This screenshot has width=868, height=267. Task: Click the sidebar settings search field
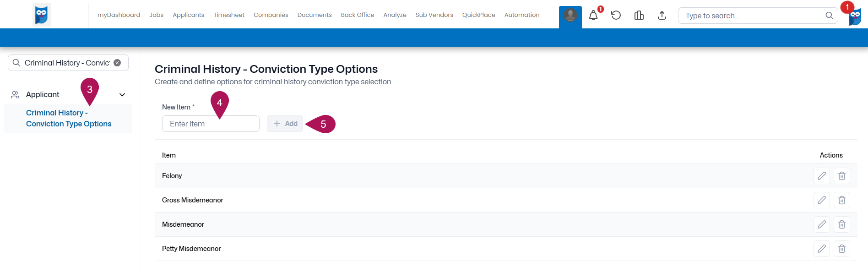click(68, 63)
